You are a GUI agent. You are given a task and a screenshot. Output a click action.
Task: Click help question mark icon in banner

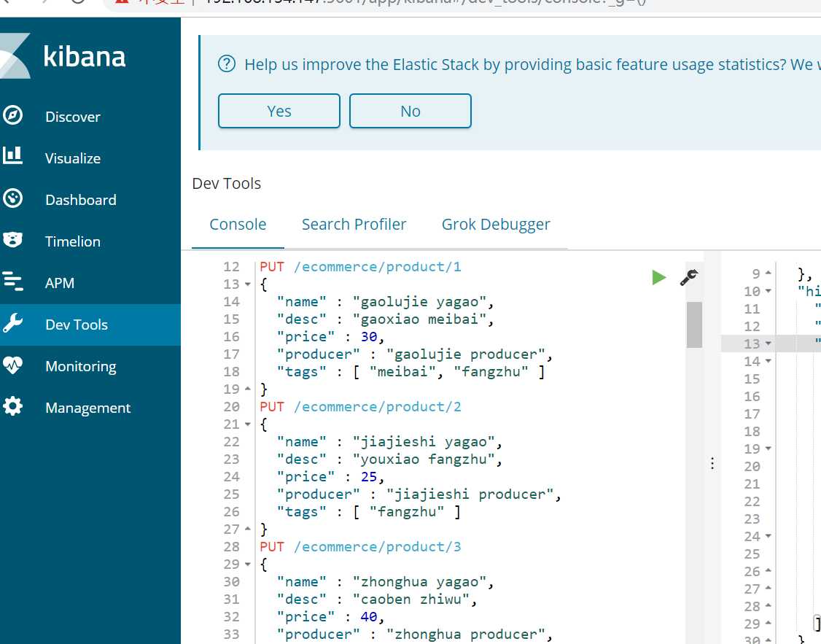(227, 64)
